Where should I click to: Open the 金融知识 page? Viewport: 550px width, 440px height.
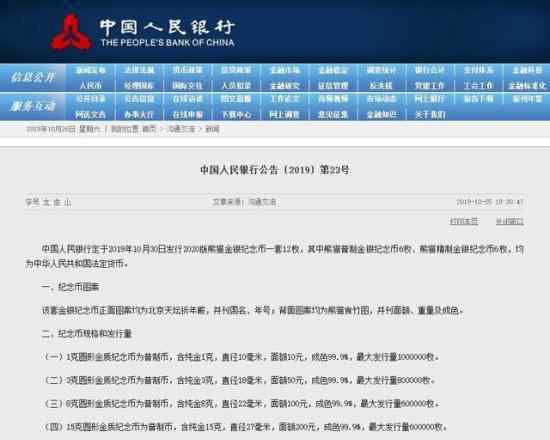(381, 114)
